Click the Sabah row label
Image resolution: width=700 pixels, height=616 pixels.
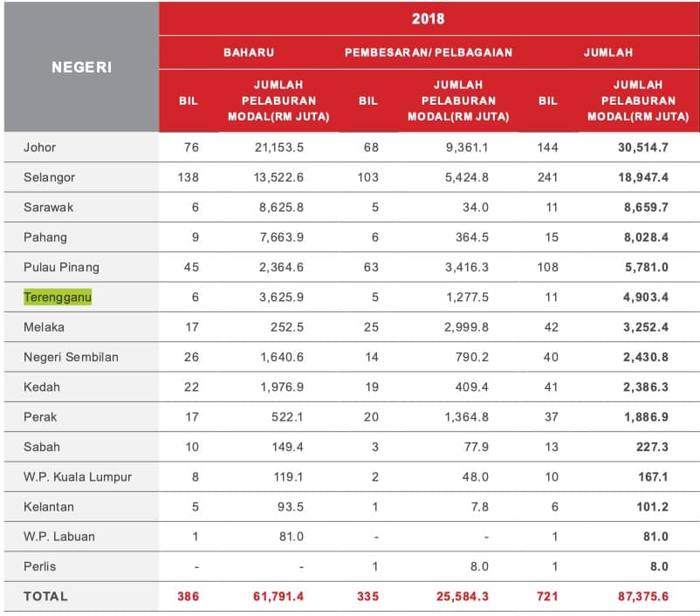42,447
